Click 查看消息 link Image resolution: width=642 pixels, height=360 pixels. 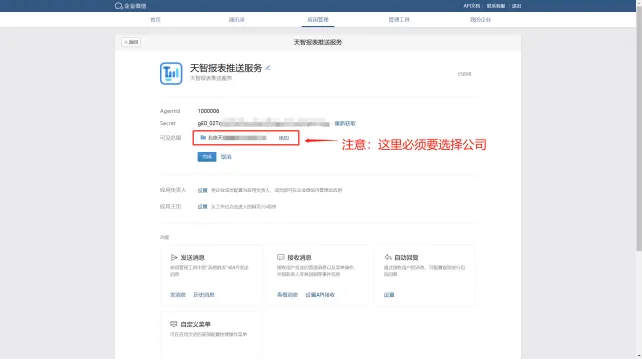tap(287, 295)
